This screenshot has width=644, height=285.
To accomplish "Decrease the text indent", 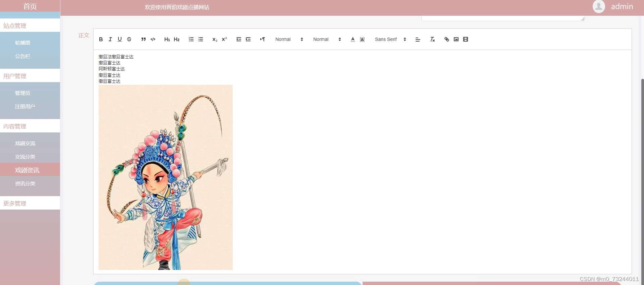I will (x=239, y=39).
